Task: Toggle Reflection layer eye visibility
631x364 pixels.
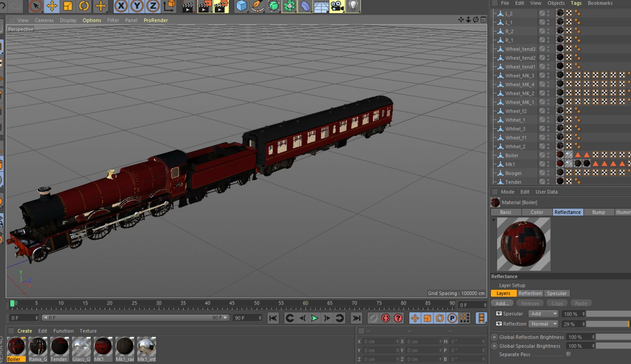Action: tap(499, 324)
